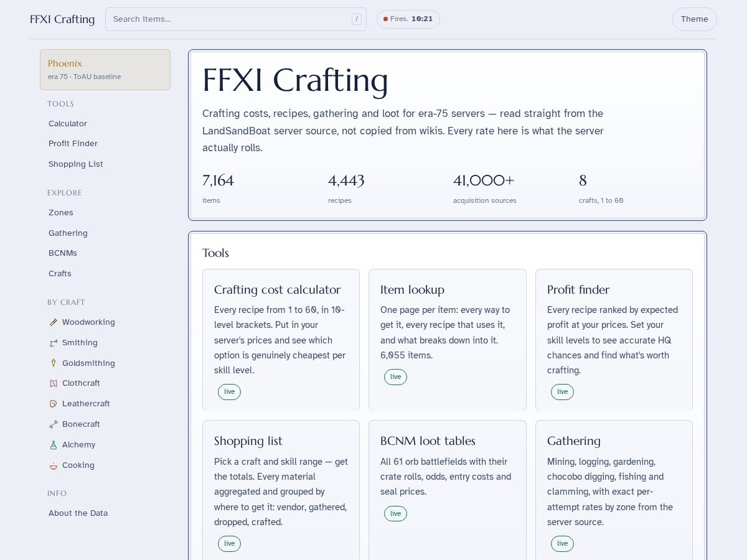
Task: Open the Gathering tool card
Action: click(x=614, y=490)
